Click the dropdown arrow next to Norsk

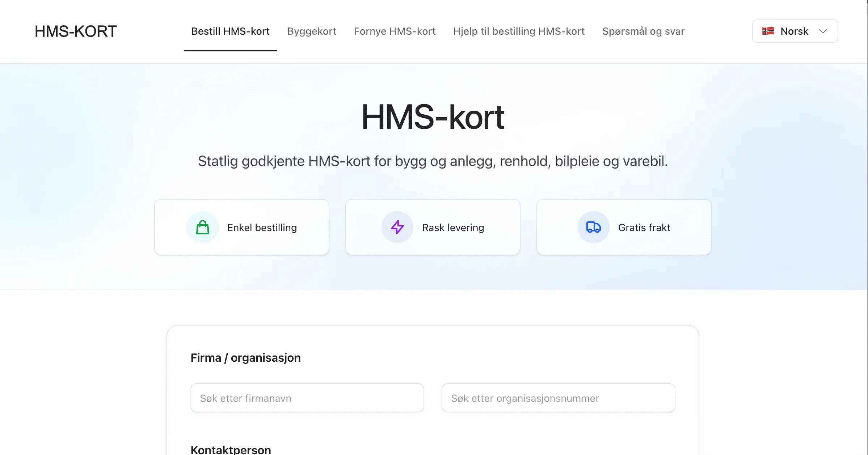[823, 31]
